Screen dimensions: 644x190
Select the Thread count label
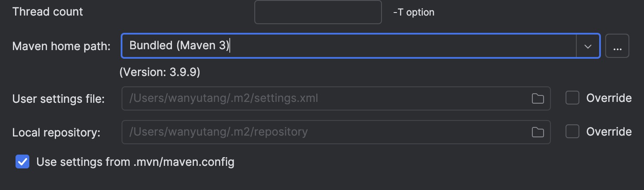[x=48, y=12]
